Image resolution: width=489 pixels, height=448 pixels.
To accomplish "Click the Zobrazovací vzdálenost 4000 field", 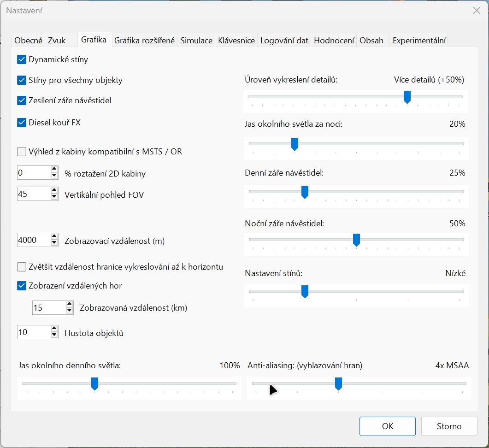I will coord(34,240).
